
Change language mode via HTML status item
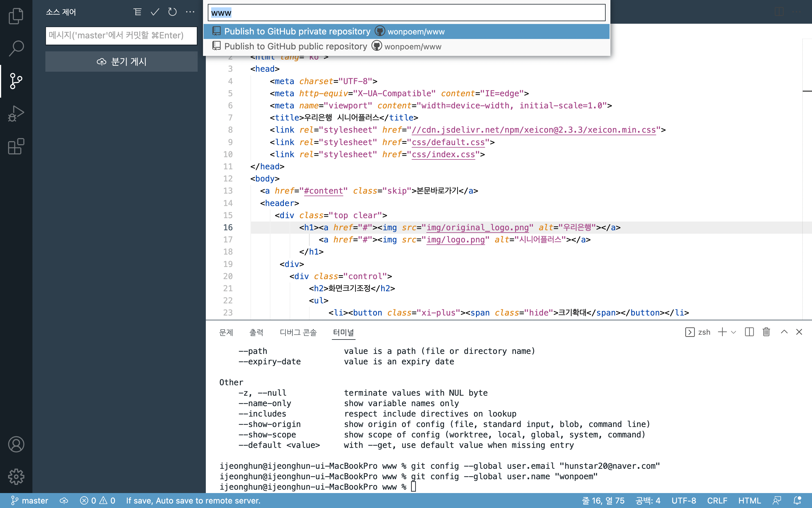[750, 501]
